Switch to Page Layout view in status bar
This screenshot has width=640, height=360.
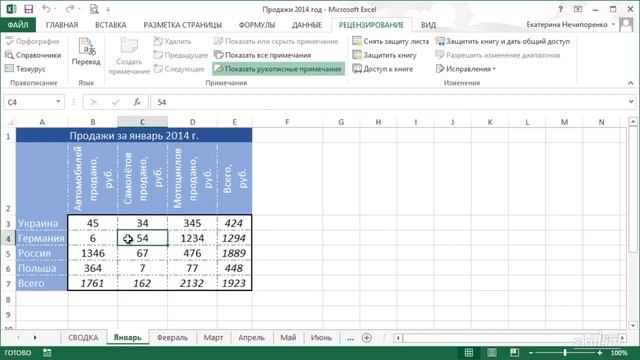pyautogui.click(x=492, y=353)
